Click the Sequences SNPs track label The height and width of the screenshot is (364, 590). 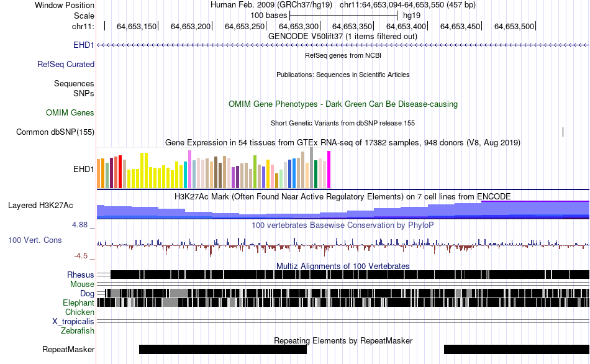[74, 88]
